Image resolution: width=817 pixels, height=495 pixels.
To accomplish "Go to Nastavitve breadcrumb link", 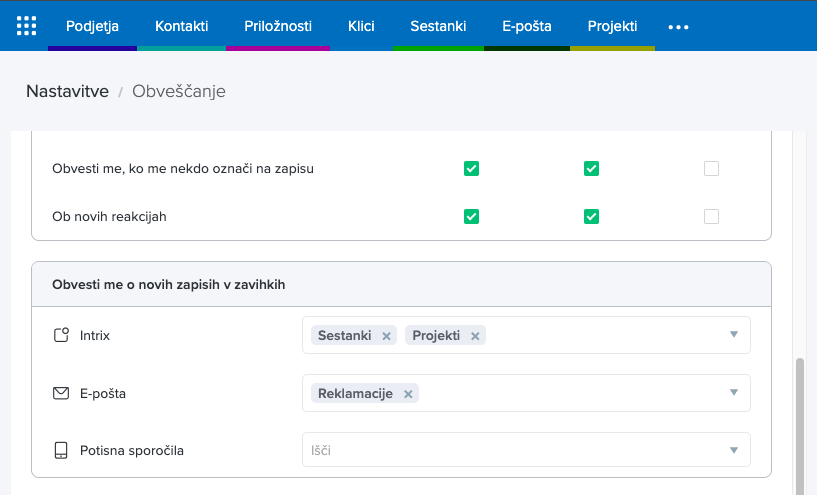I will [67, 91].
